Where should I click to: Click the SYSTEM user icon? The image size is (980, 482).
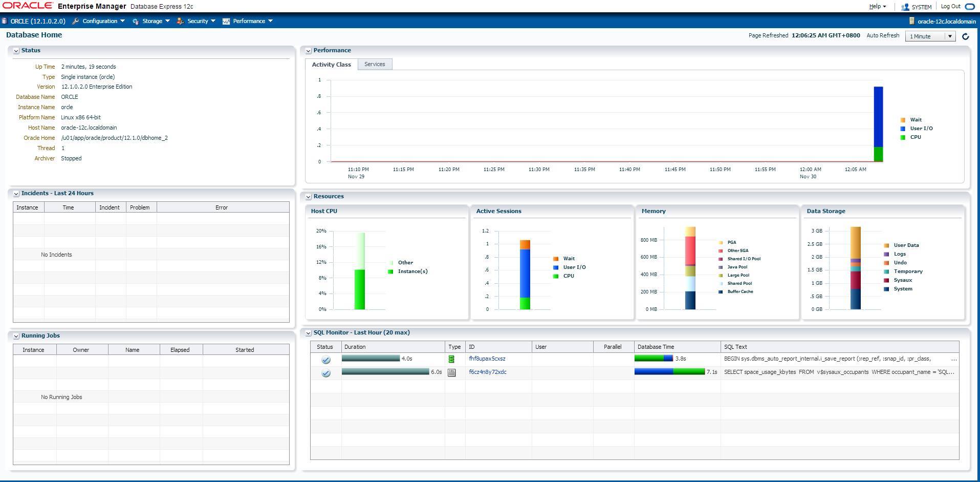point(905,7)
